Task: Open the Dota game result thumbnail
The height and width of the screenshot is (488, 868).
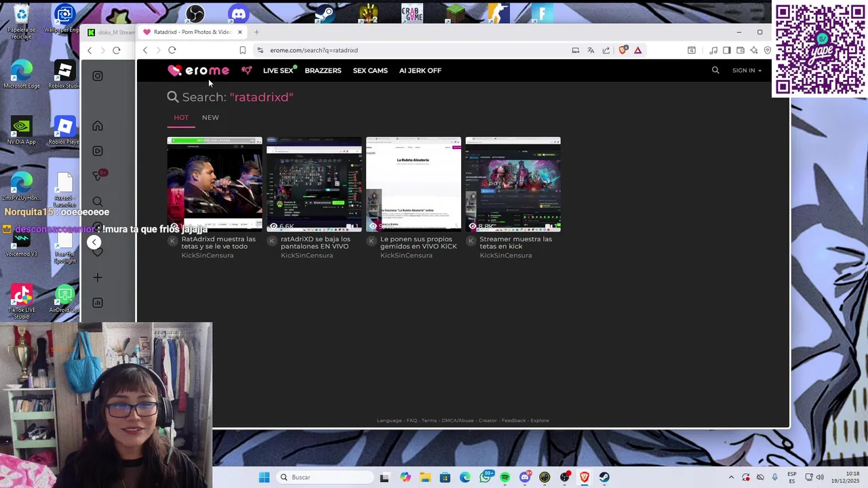Action: (x=513, y=184)
